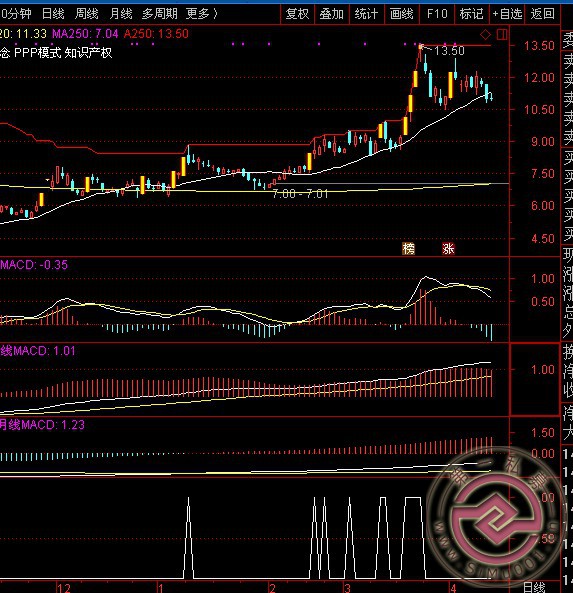
Task: Click the month 4 marker on the date axis
Action: tap(453, 588)
